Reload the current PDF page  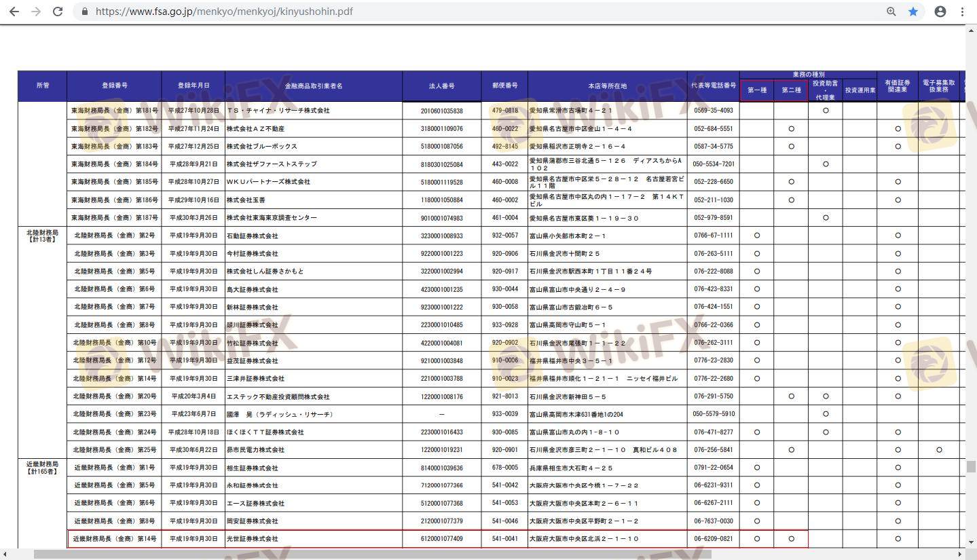pyautogui.click(x=58, y=12)
